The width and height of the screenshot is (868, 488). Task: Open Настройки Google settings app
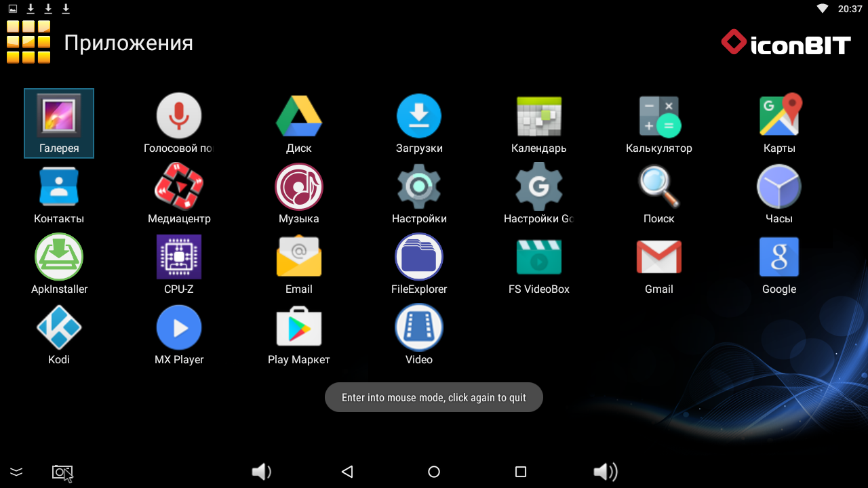(539, 194)
